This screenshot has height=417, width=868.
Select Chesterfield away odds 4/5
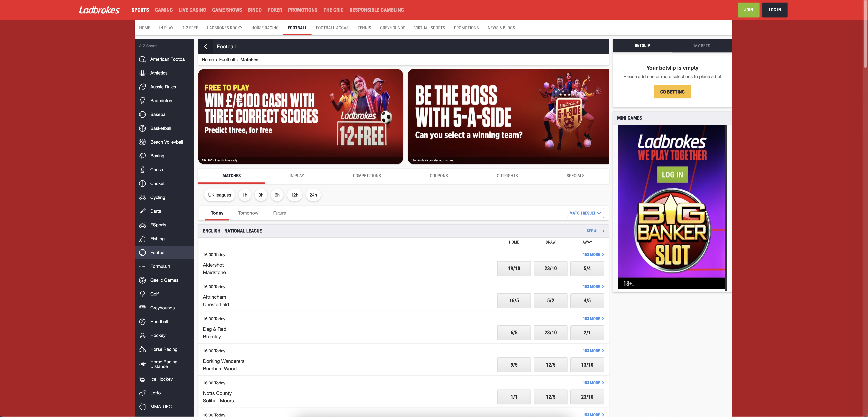point(587,300)
